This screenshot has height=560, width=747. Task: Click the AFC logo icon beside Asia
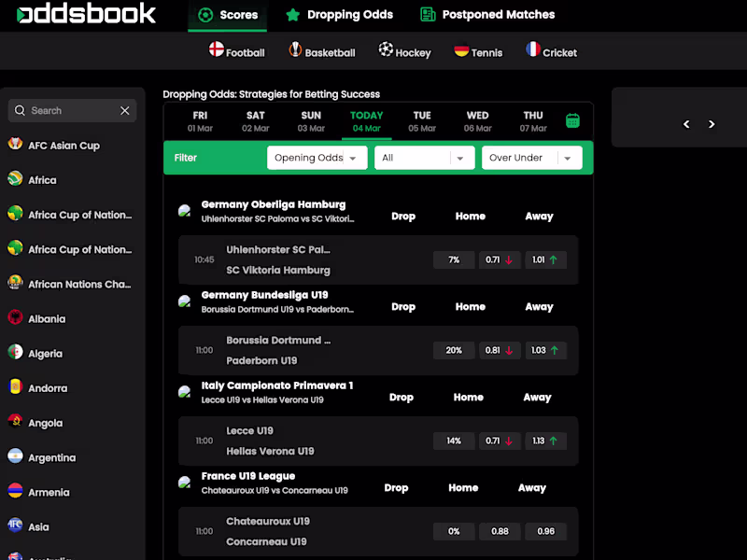(x=15, y=525)
